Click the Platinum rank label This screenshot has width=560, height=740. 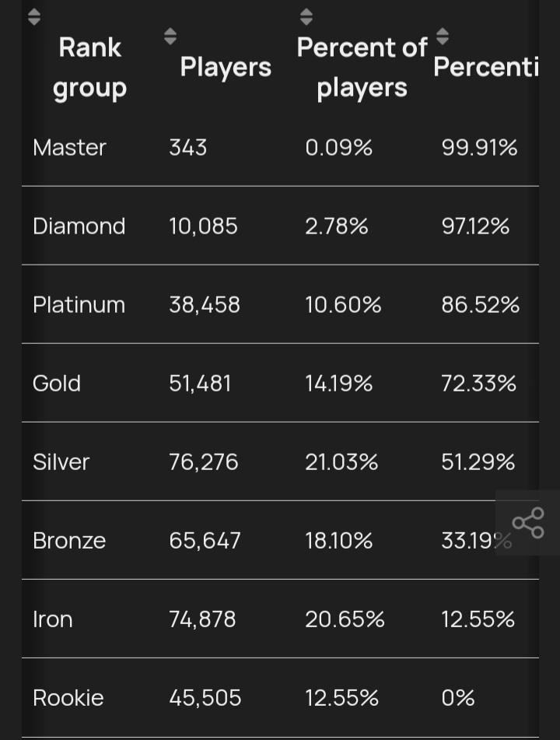[79, 304]
